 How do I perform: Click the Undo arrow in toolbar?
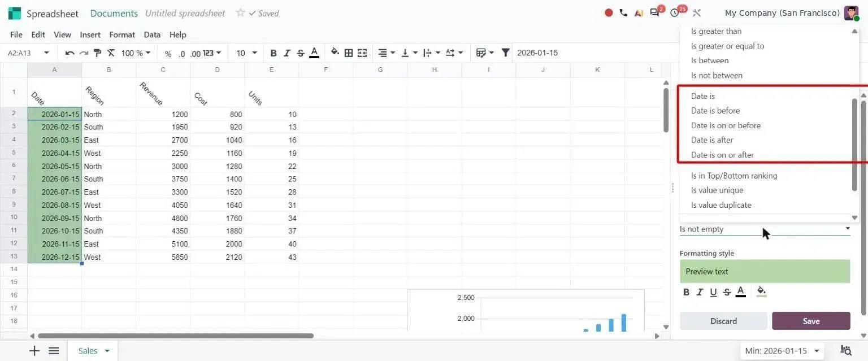point(70,53)
